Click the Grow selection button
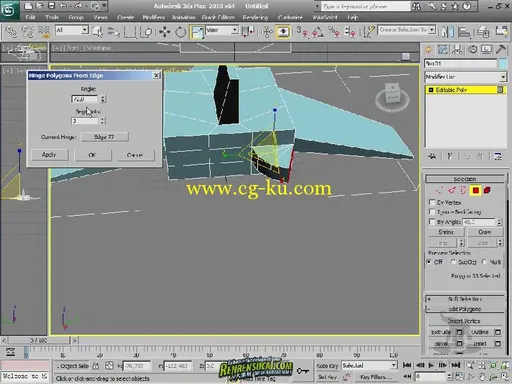The image size is (512, 384). (x=484, y=232)
